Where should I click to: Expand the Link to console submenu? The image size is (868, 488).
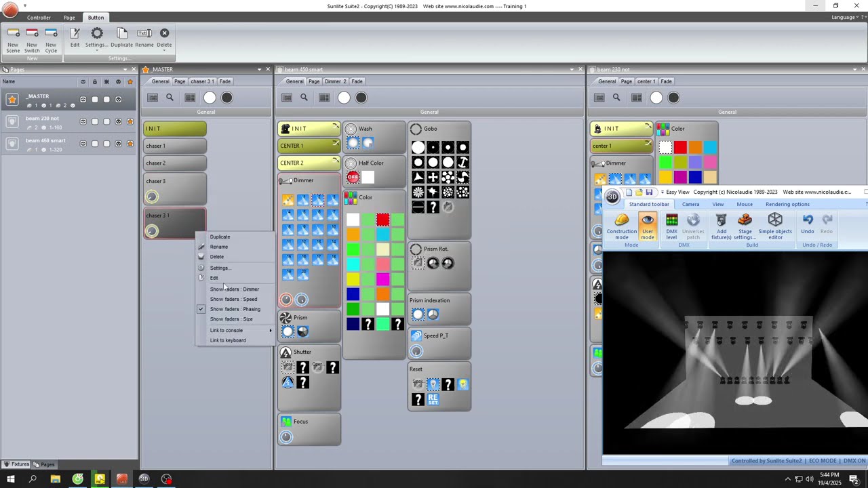(x=235, y=330)
